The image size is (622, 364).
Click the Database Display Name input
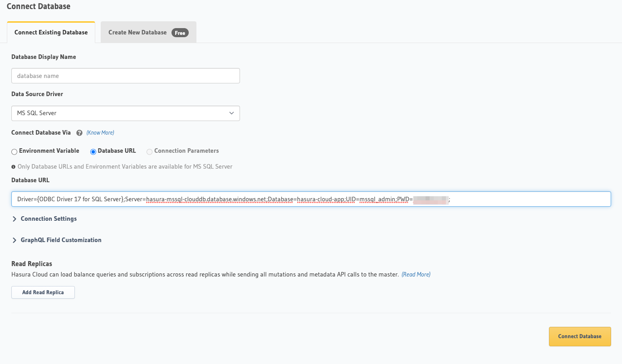click(126, 76)
